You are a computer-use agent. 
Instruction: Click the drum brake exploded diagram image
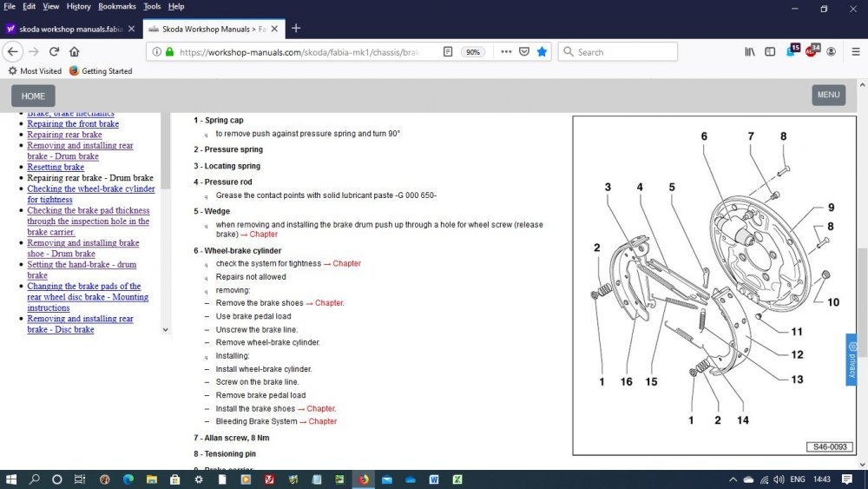[x=714, y=285]
